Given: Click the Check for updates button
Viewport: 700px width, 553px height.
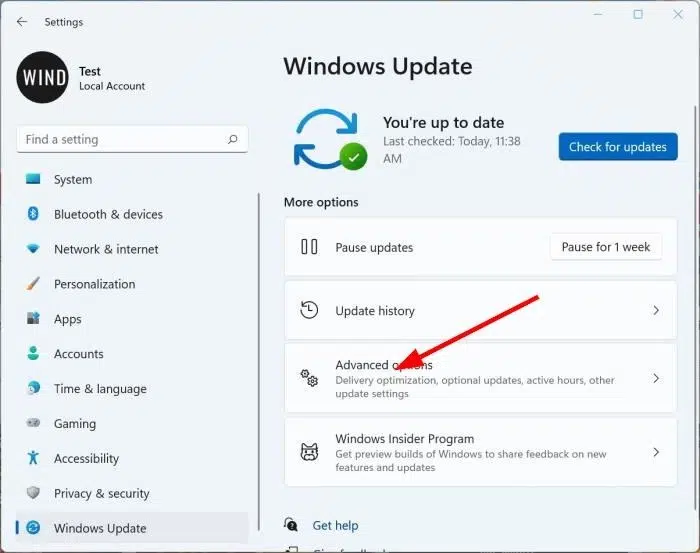Looking at the screenshot, I should [618, 146].
